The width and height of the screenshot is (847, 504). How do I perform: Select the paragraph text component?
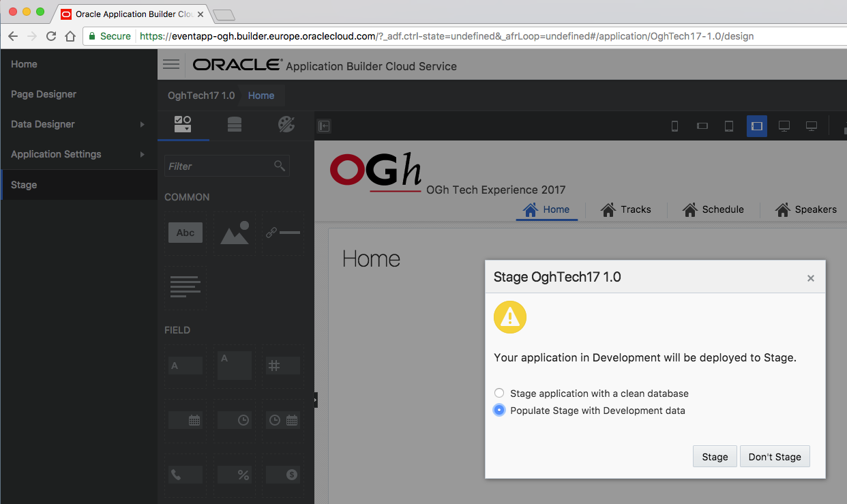tap(185, 286)
